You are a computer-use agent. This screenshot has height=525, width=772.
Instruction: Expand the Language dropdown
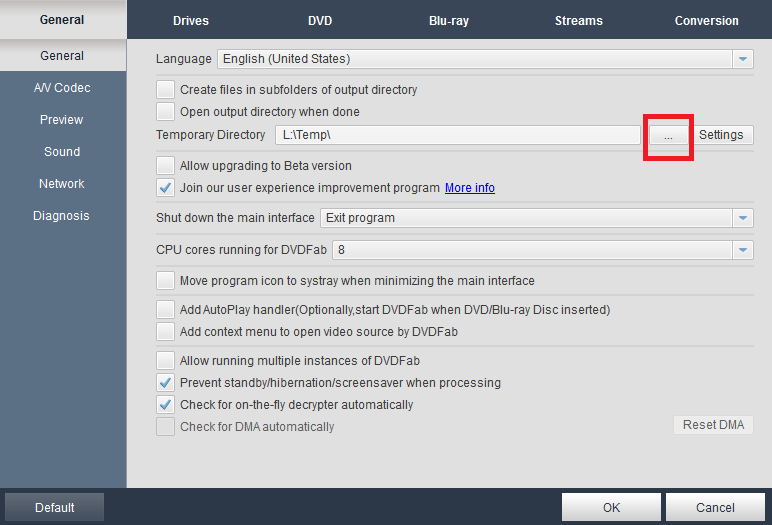coord(742,59)
